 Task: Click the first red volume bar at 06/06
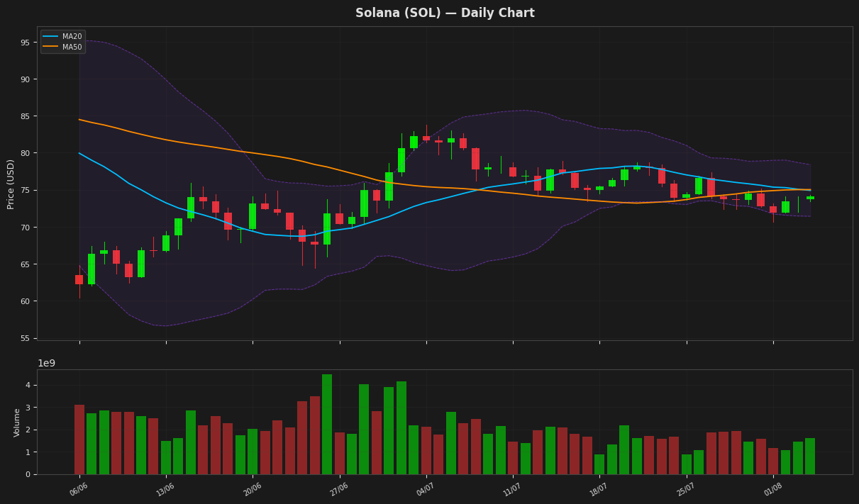(x=79, y=439)
